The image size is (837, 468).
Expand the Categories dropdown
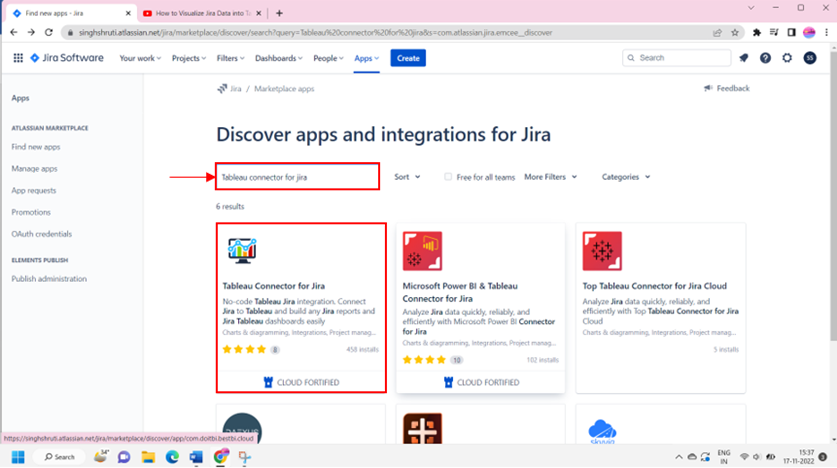(626, 177)
